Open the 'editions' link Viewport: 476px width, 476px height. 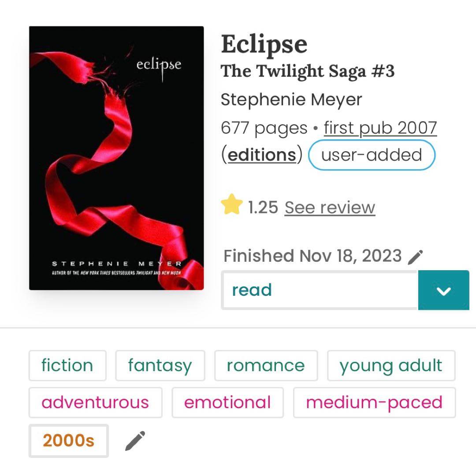[x=262, y=155]
